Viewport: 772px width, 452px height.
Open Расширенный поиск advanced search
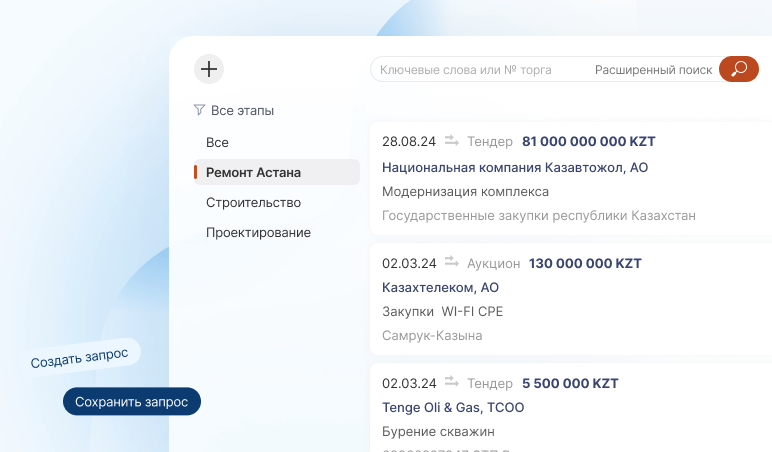[653, 70]
